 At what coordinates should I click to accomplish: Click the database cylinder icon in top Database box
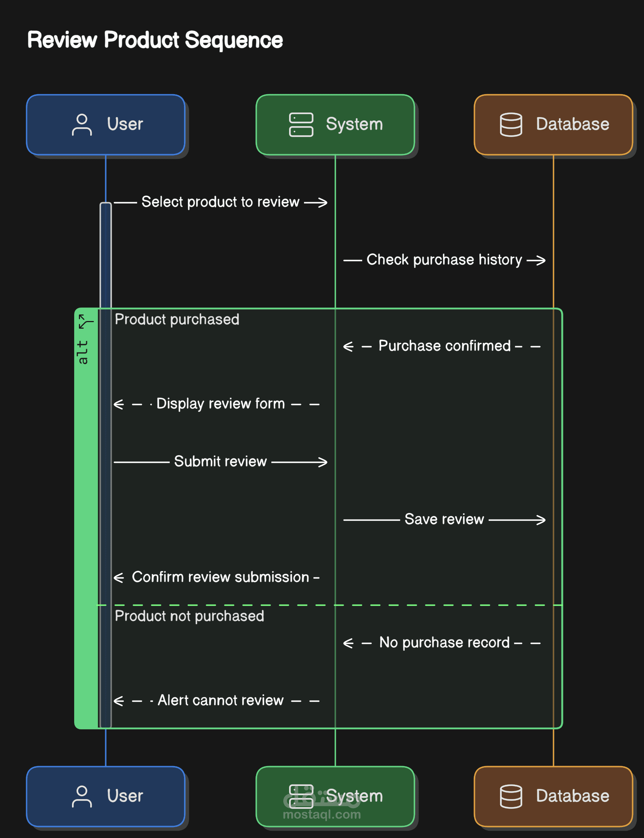(x=511, y=125)
